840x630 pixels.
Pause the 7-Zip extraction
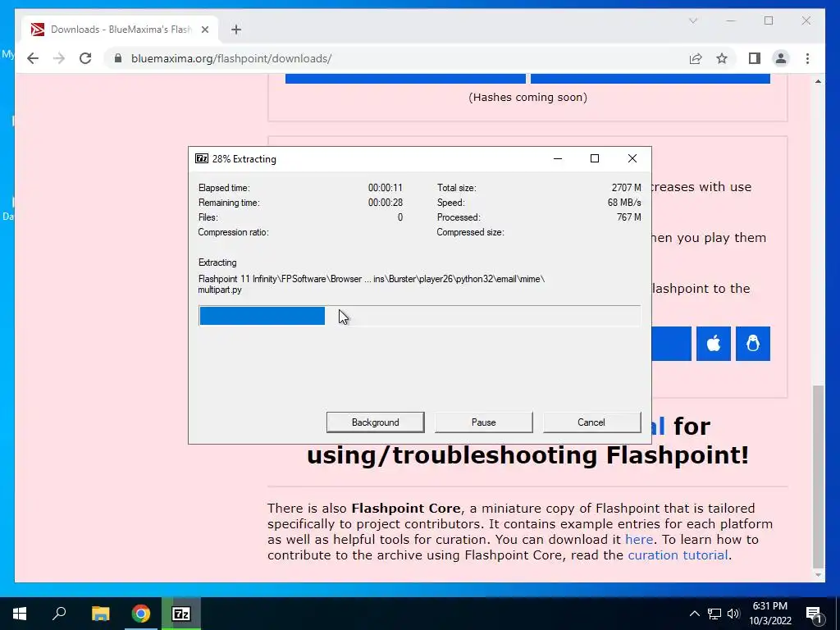(484, 422)
